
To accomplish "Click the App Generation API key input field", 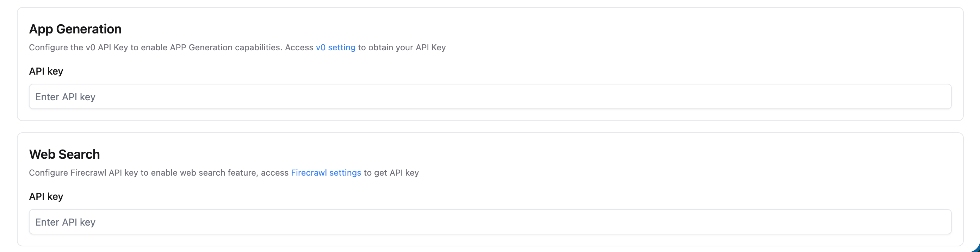I will coord(490,96).
